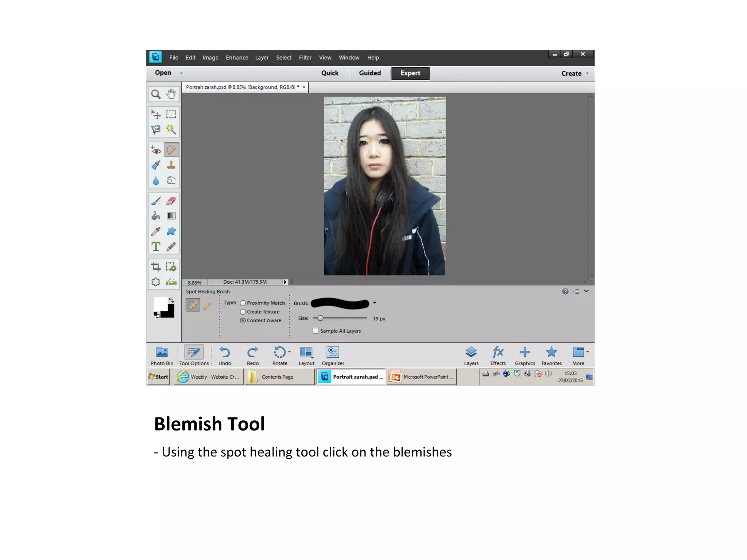This screenshot has width=747, height=560.
Task: Select the Lasso tool
Action: click(x=156, y=129)
